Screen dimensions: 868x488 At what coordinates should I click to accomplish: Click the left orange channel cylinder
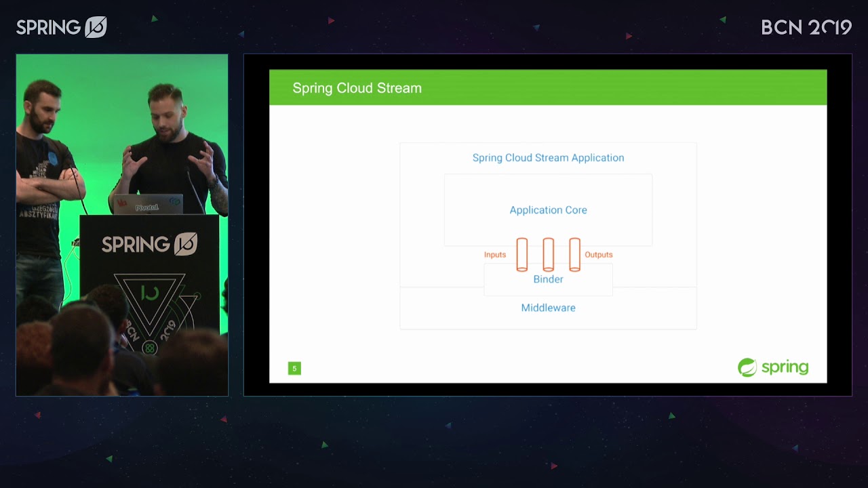pos(522,254)
